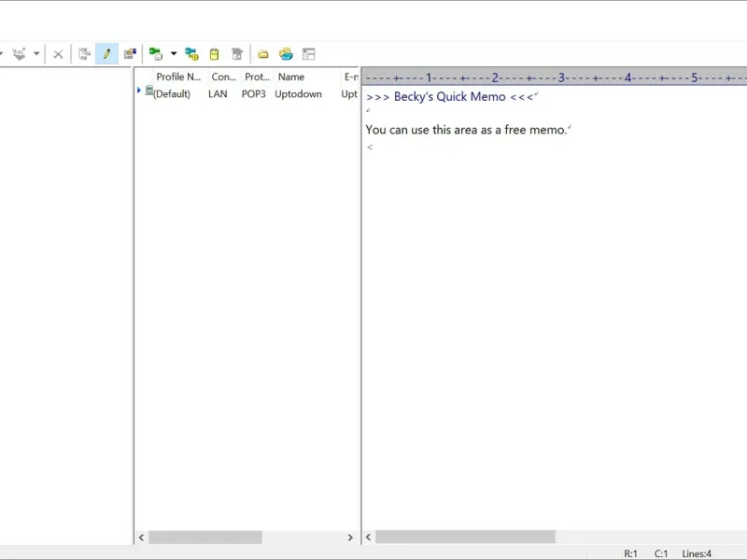This screenshot has height=560, width=747.
Task: Click the LAN connection cell
Action: [218, 94]
